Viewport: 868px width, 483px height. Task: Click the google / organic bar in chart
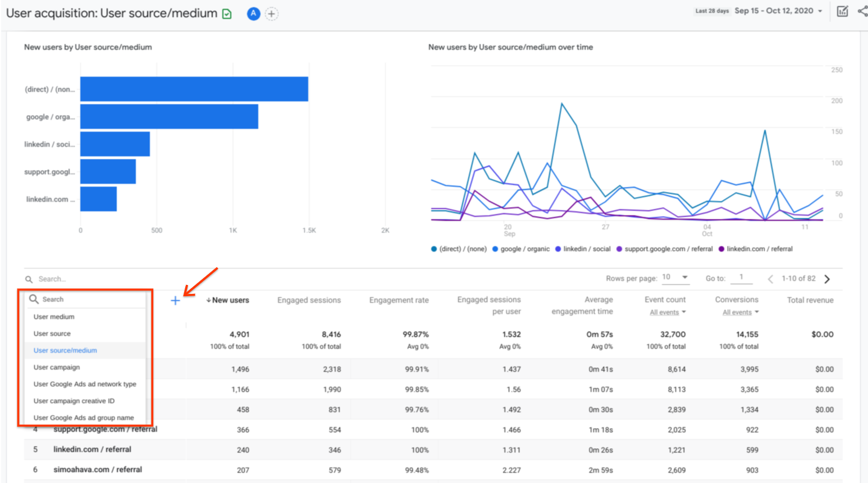[169, 117]
